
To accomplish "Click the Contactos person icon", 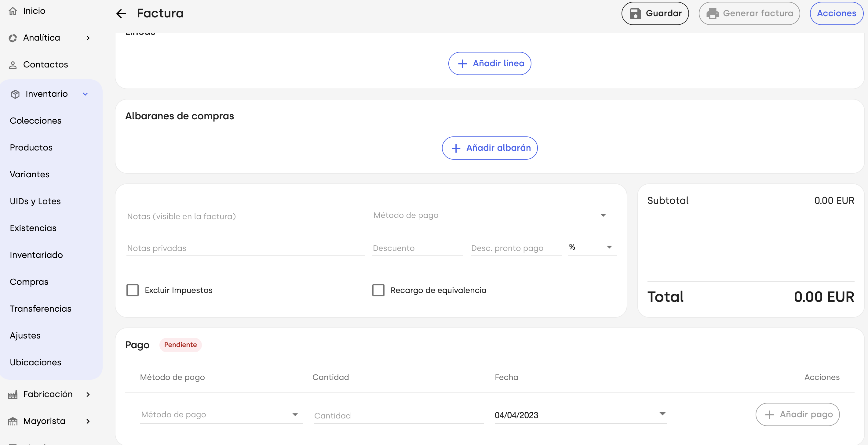I will tap(13, 65).
